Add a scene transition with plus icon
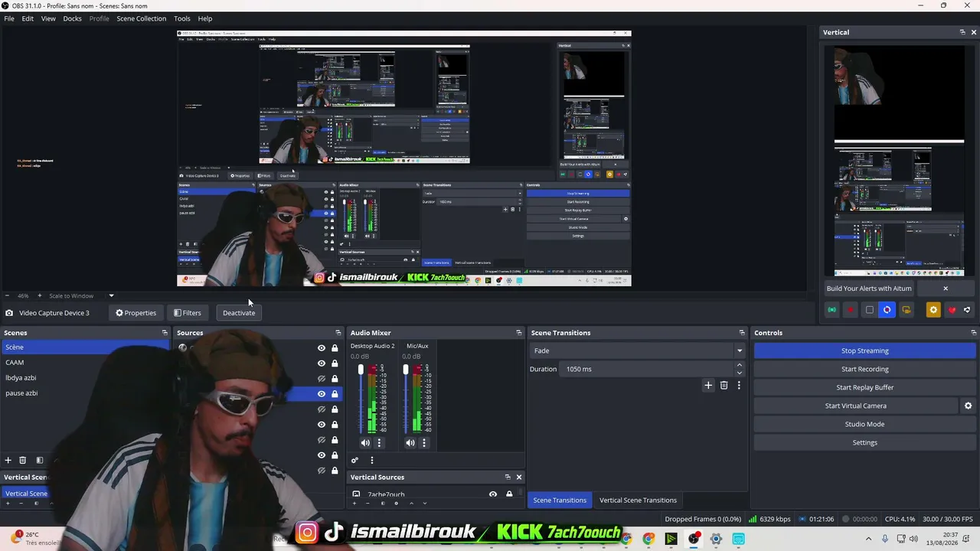The height and width of the screenshot is (551, 980). [x=708, y=386]
